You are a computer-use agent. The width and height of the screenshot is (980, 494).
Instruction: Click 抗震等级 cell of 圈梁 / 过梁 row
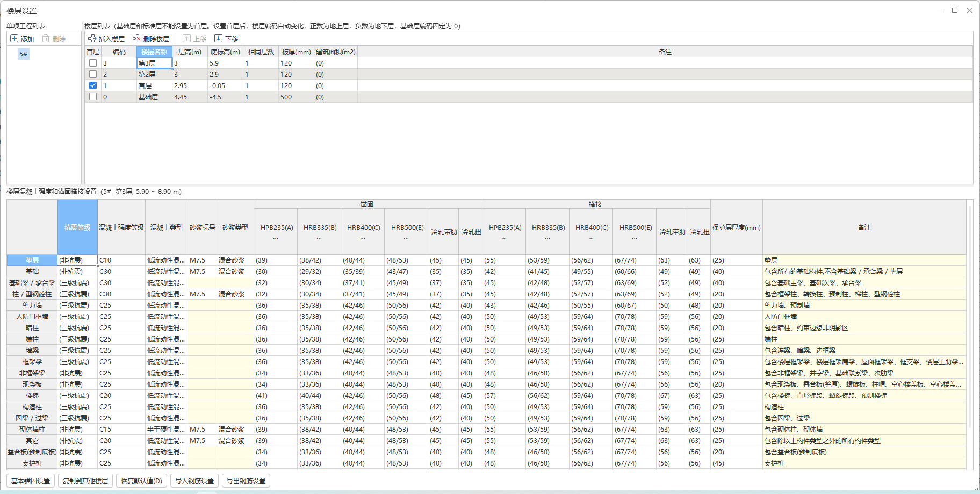pyautogui.click(x=77, y=418)
